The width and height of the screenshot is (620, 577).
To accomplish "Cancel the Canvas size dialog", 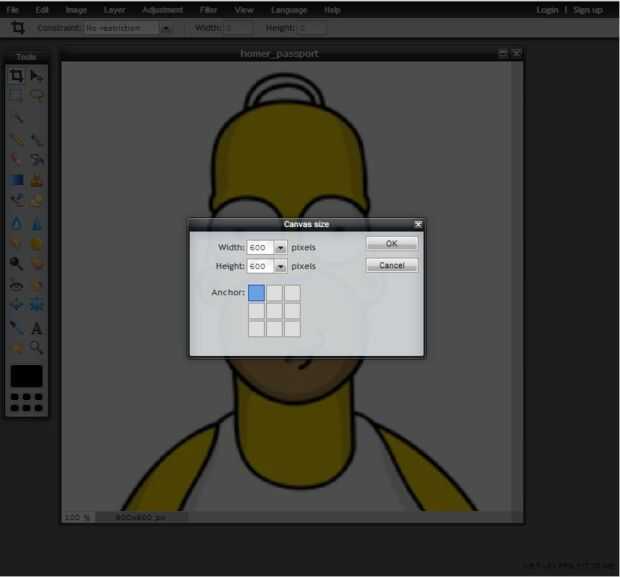I will (x=392, y=265).
